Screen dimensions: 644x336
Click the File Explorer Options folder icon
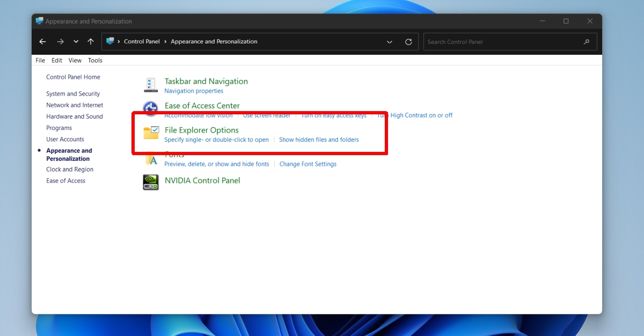[151, 133]
